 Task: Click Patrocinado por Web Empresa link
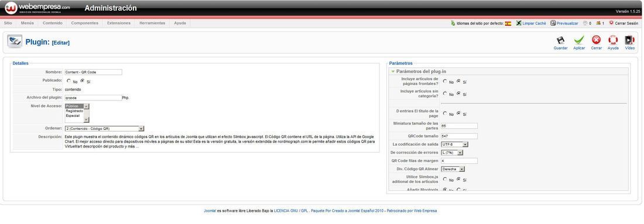[412, 211]
